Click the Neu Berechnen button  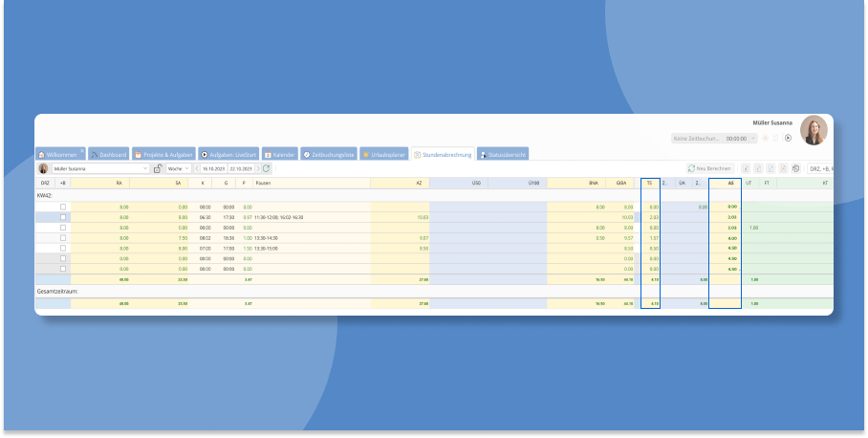point(710,168)
